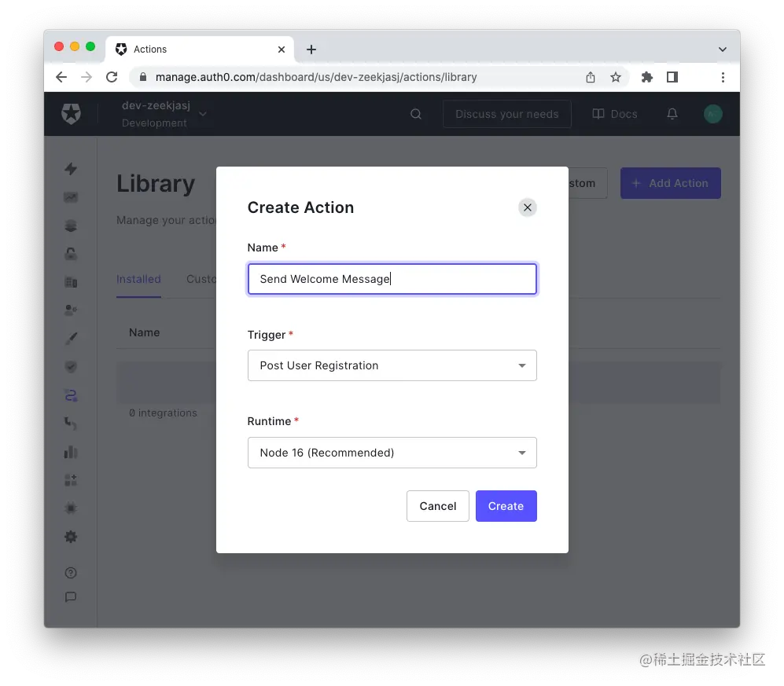The image size is (784, 686).
Task: Open the Branding paintbrush icon
Action: tap(71, 338)
